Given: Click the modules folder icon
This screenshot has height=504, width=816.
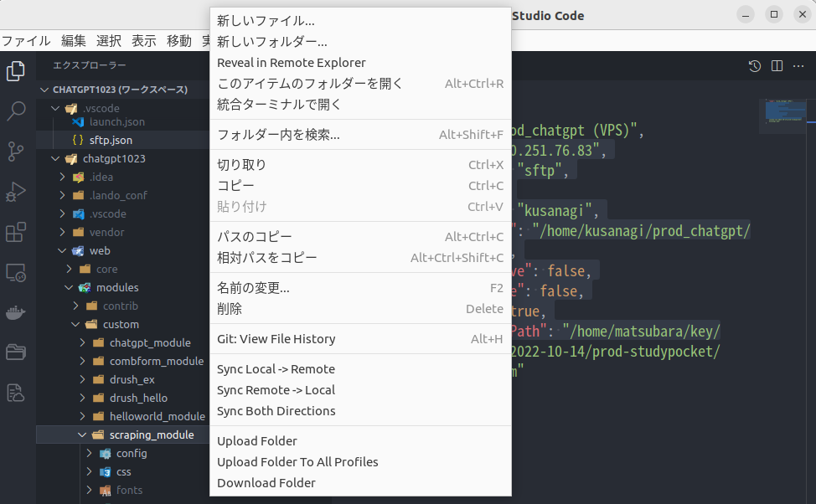Looking at the screenshot, I should [x=85, y=288].
